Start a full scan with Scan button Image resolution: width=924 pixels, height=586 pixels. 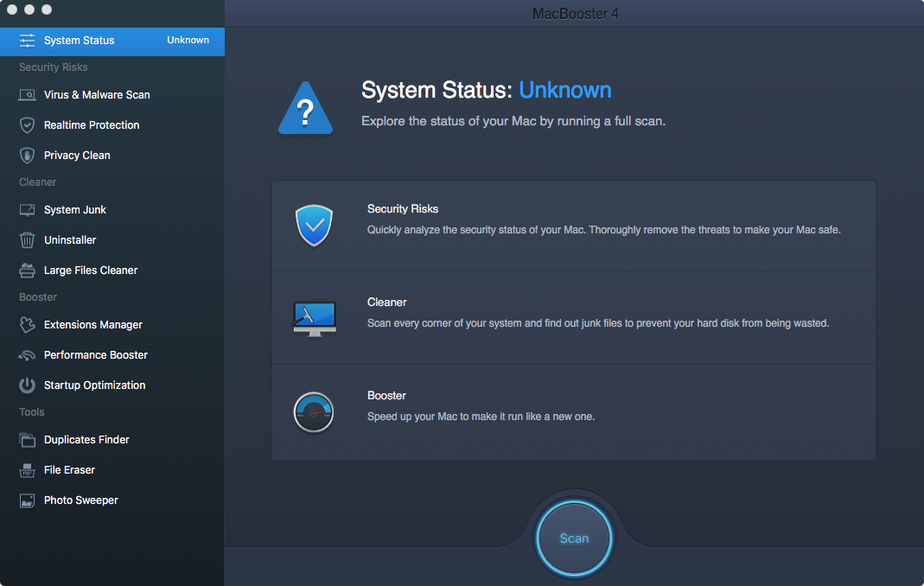(574, 538)
